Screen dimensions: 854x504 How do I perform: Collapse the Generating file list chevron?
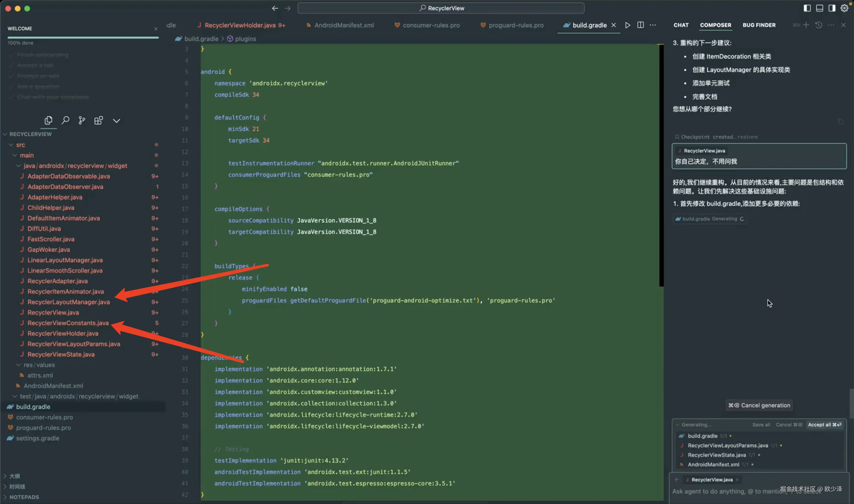[x=677, y=424]
